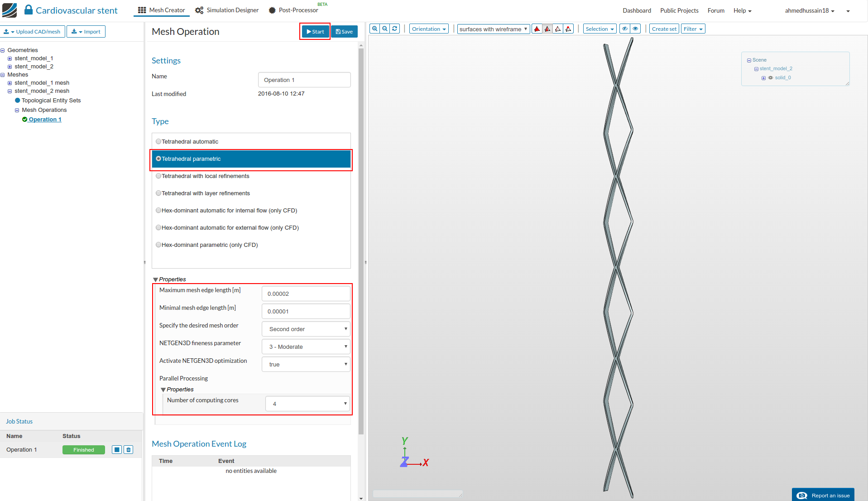Click the blue dot beside Topological Entity Sets
Screen dimensions: 868x501
(18, 101)
